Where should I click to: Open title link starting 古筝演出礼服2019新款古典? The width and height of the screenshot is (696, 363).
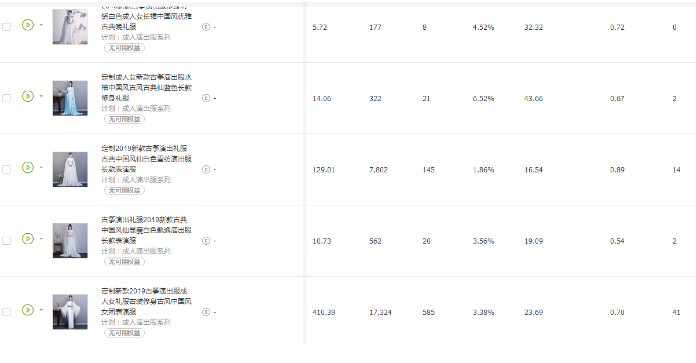click(146, 230)
